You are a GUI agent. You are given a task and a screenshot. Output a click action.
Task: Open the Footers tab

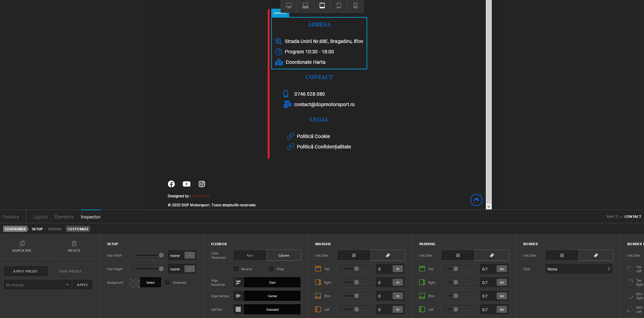tap(11, 217)
